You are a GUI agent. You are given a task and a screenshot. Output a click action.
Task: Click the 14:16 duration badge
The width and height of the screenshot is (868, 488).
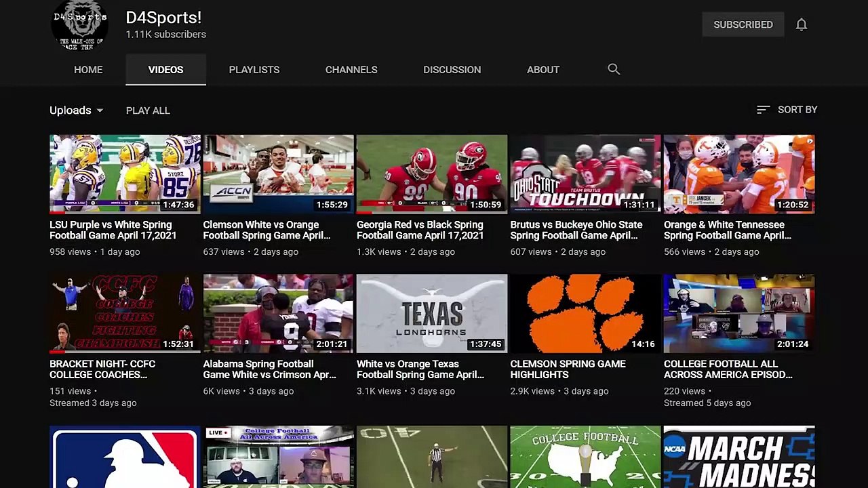point(644,344)
